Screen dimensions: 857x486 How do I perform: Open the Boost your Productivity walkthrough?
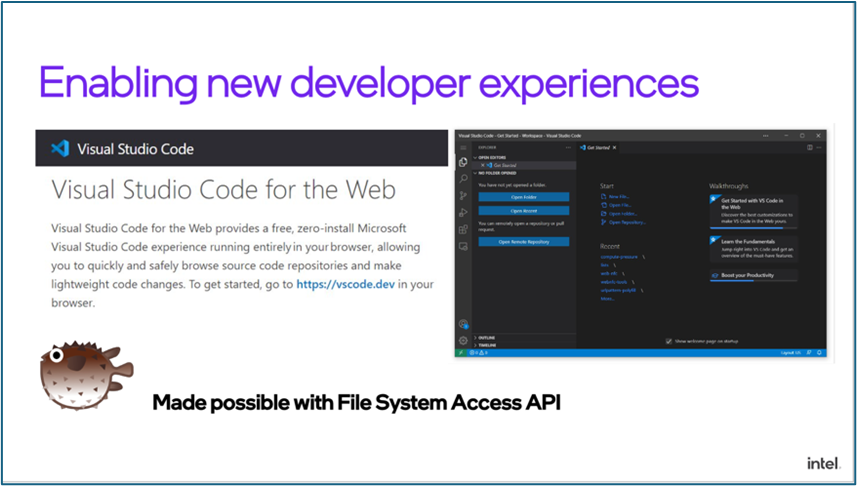coord(753,276)
